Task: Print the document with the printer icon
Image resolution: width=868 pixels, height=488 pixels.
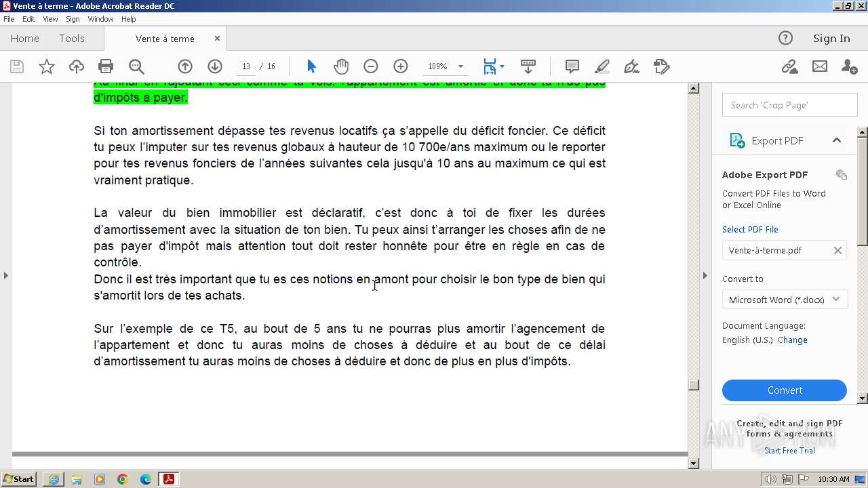Action: [106, 66]
